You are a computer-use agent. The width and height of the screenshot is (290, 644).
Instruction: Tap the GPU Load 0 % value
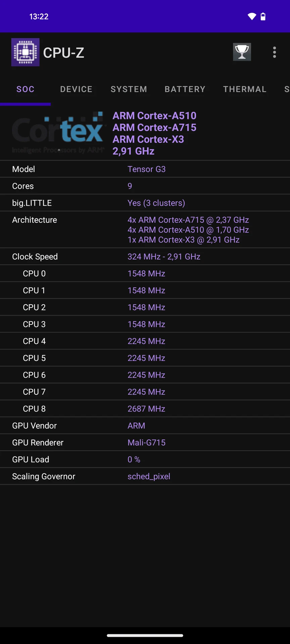134,460
